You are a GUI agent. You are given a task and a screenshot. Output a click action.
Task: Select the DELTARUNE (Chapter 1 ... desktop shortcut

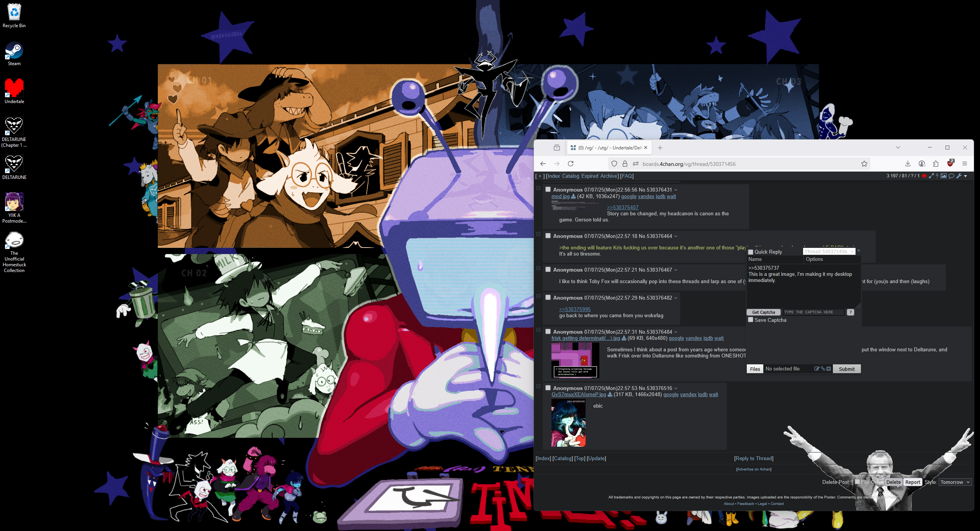(x=14, y=132)
